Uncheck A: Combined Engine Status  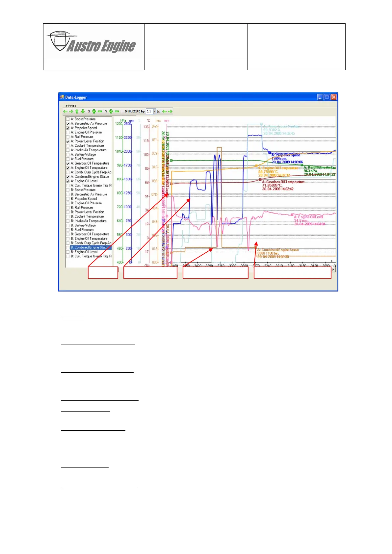[68, 177]
